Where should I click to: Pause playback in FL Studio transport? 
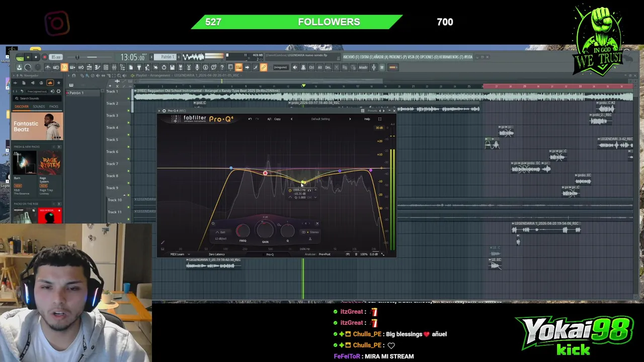tap(28, 57)
